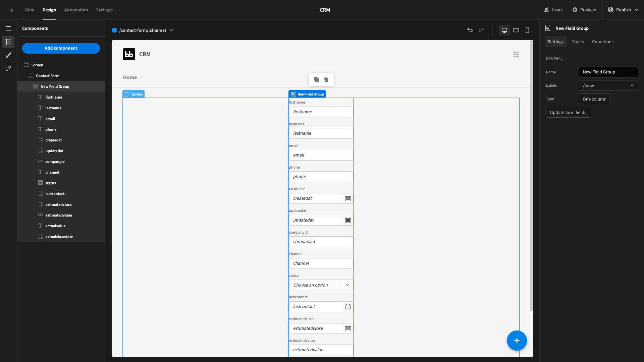Switch to the Data tab

[30, 10]
